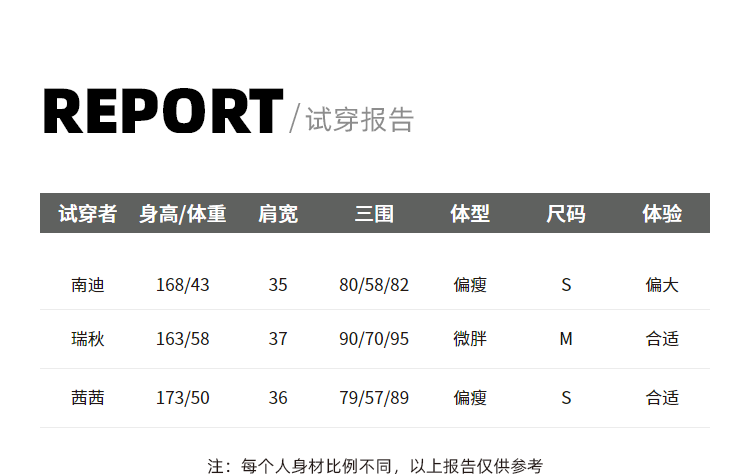This screenshot has width=750, height=474.
Task: Click the tester name 南迪
Action: [x=88, y=285]
